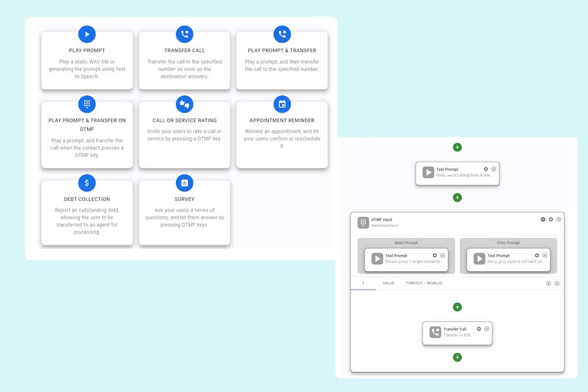This screenshot has width=588, height=392.
Task: Switch to the VALID branch tab
Action: [x=388, y=283]
